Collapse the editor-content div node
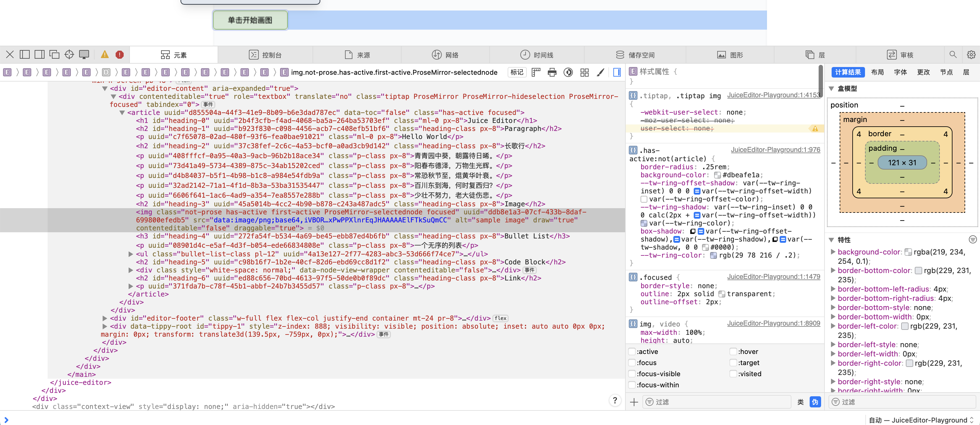This screenshot has height=425, width=980. [x=104, y=89]
